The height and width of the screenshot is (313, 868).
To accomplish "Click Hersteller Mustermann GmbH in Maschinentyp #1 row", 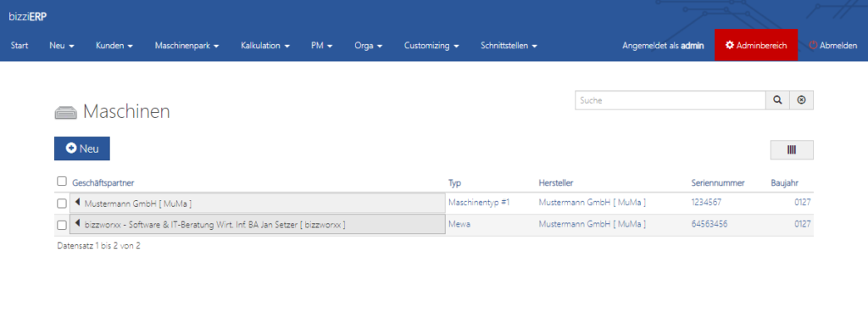I will pyautogui.click(x=593, y=203).
